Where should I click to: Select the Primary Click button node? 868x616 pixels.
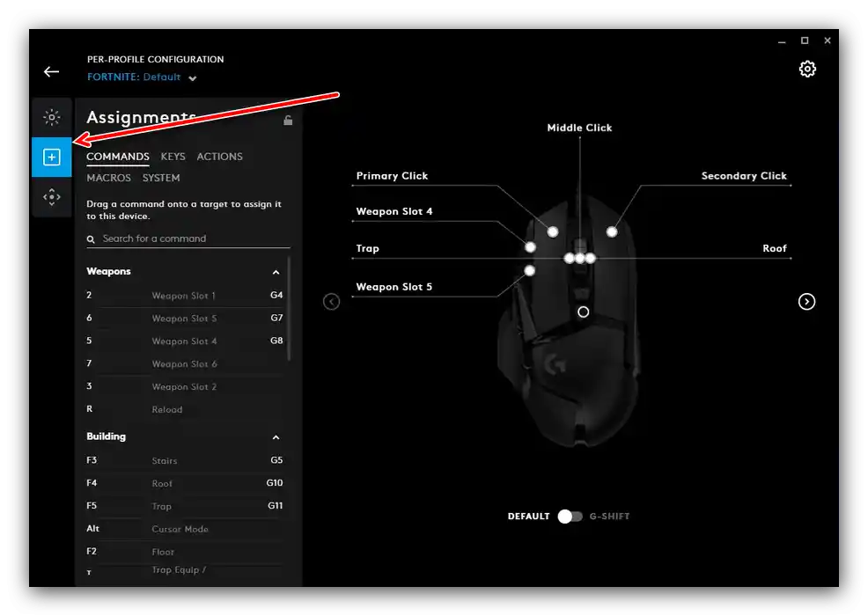pyautogui.click(x=553, y=232)
